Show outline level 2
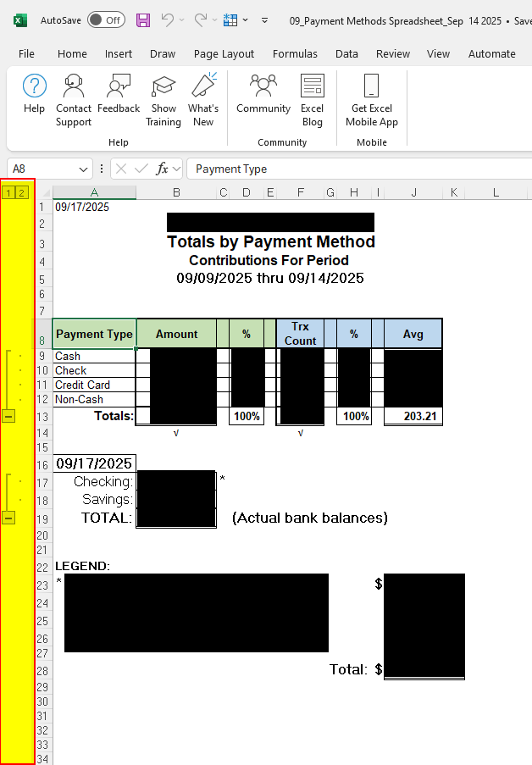Screen dimensions: 532x765 [21, 192]
